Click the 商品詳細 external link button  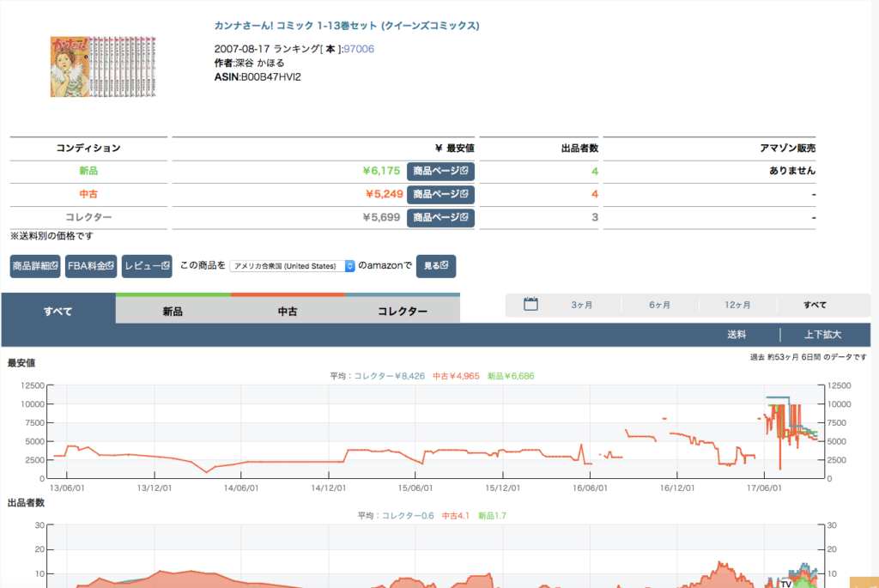[x=35, y=266]
